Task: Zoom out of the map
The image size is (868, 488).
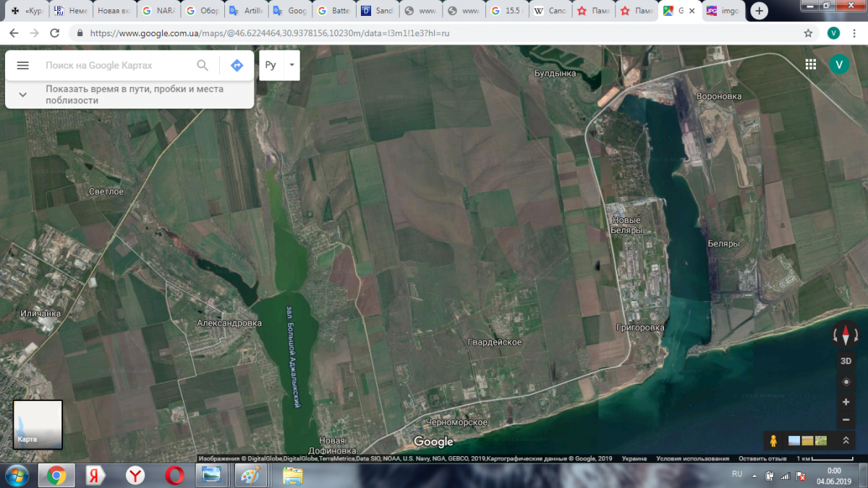Action: (x=846, y=420)
